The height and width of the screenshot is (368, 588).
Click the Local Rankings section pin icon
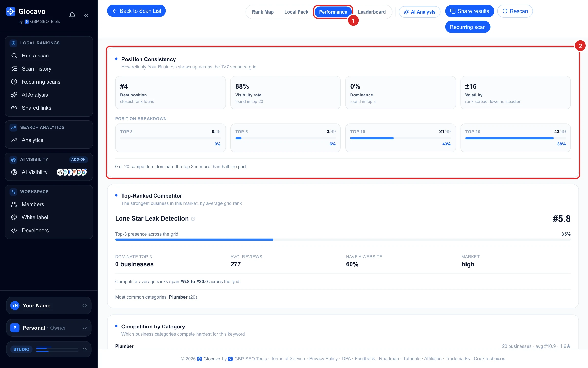click(14, 43)
